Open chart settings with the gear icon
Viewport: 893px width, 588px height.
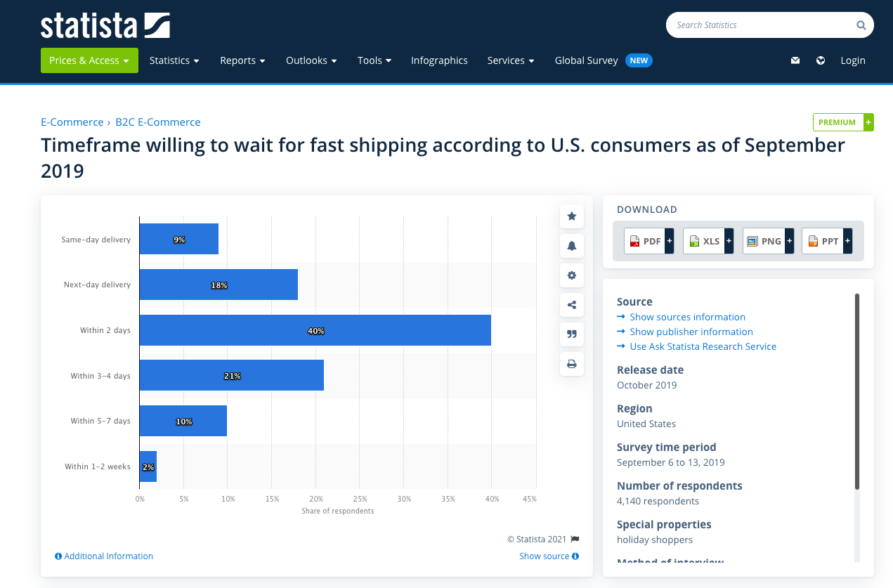(571, 275)
